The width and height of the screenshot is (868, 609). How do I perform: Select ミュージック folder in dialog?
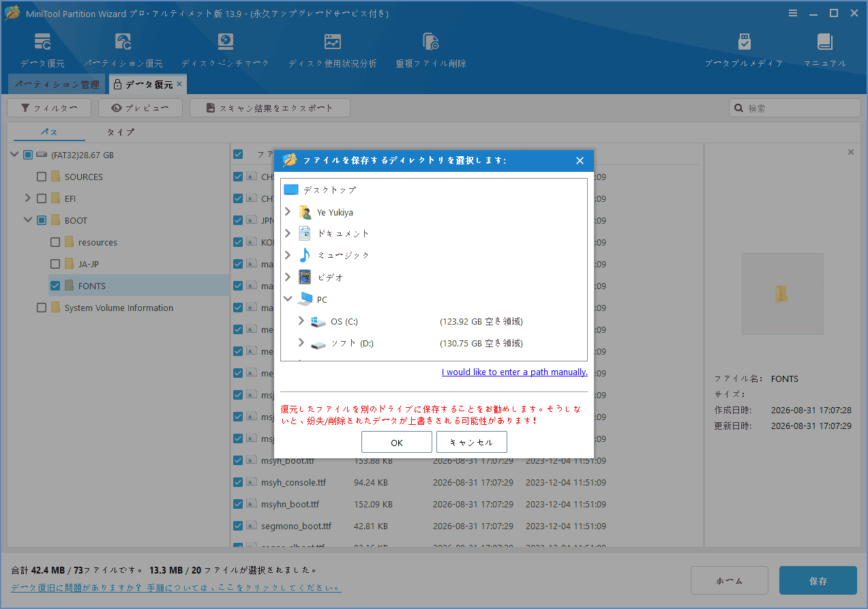(334, 255)
